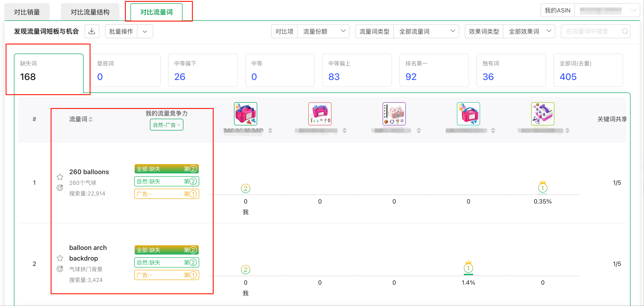Image resolution: width=644 pixels, height=306 pixels.
Task: Open first competitor product thumbnail
Action: pyautogui.click(x=245, y=114)
